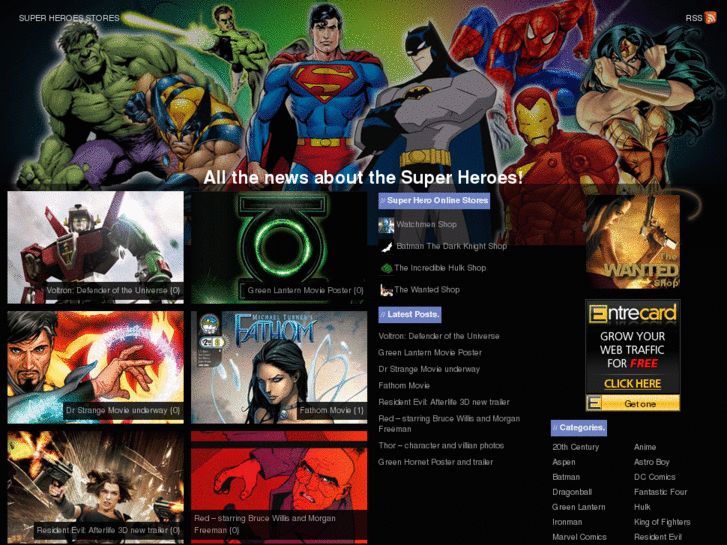This screenshot has height=545, width=727.
Task: Open Batman The Dark Knight Shop link
Action: pyautogui.click(x=452, y=246)
